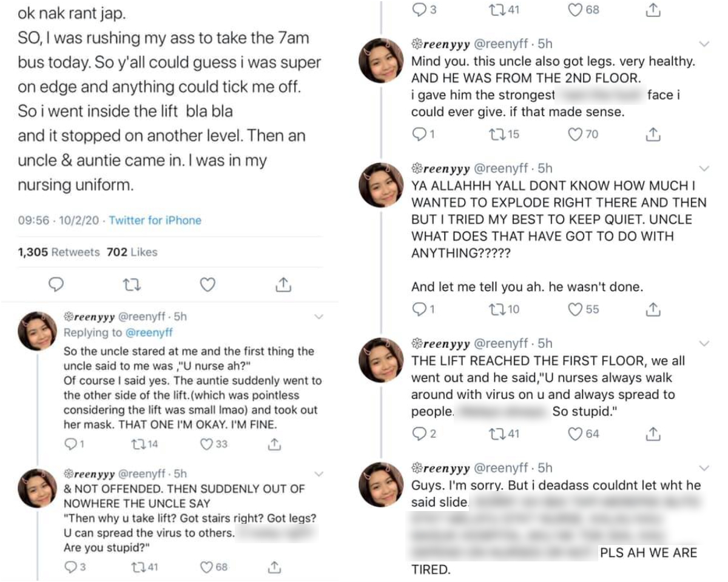Retweet the "Mind you" tweet with 15 retweets
This screenshot has width=728, height=582.
coord(495,135)
